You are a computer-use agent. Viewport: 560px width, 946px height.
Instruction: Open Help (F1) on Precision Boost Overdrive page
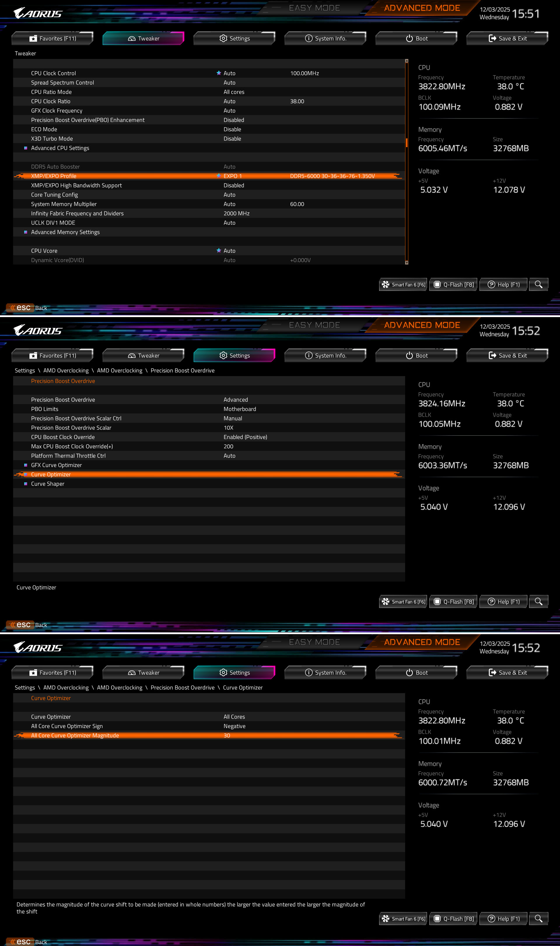pyautogui.click(x=503, y=601)
